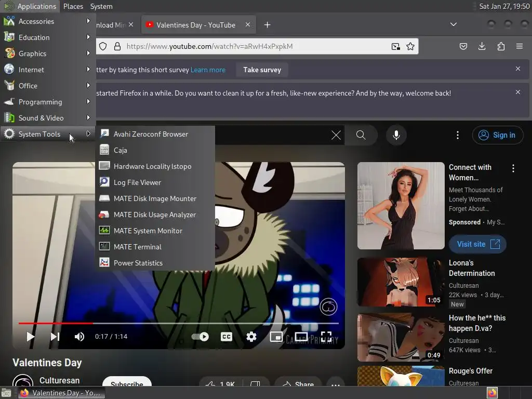This screenshot has width=532, height=399.
Task: Click Firefox taskbar window button
Action: [x=61, y=393]
